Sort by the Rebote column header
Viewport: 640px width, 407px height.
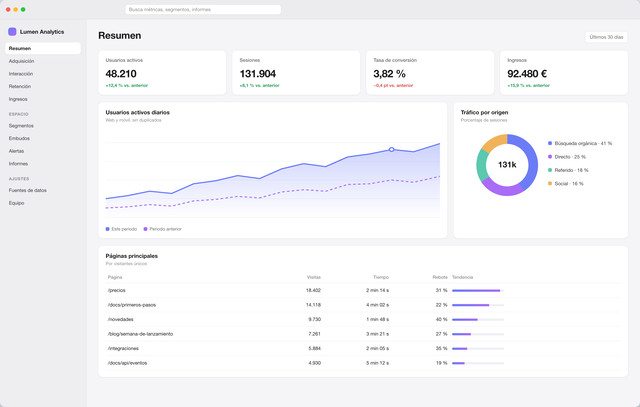click(x=440, y=277)
